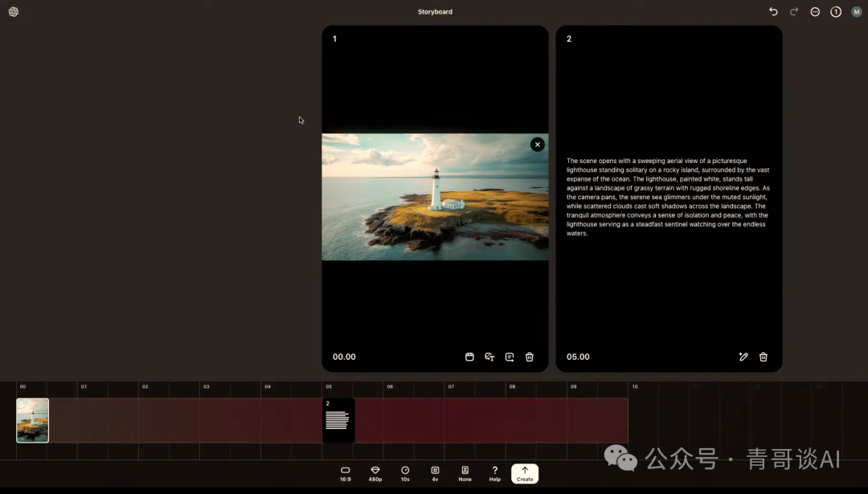
Task: Click the image-to-text icon on card 1
Action: 489,357
